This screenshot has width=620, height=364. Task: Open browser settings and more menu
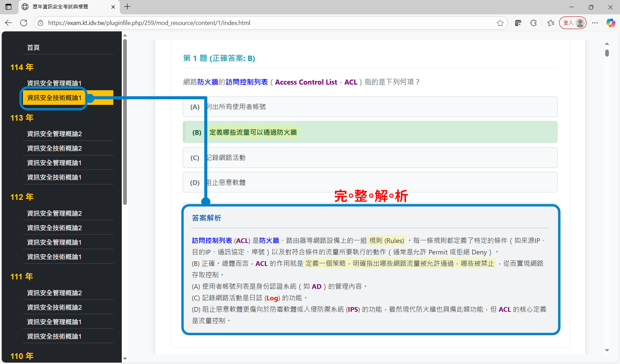tap(595, 23)
